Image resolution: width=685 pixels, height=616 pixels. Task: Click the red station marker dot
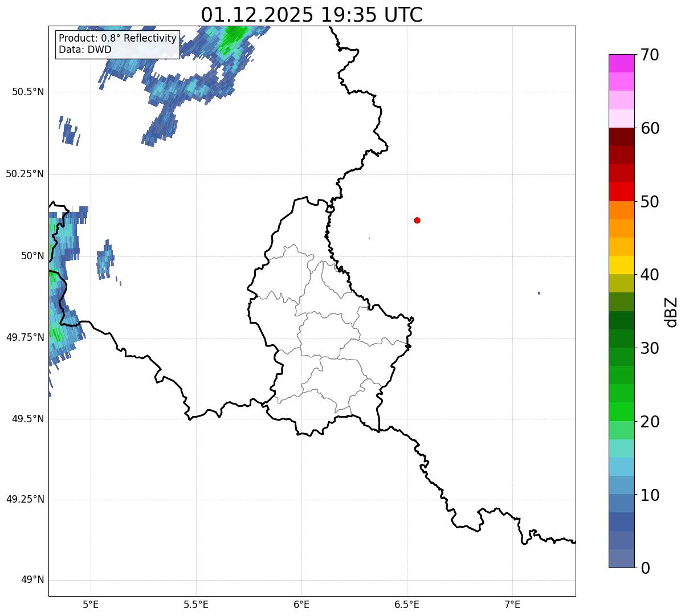coord(417,221)
